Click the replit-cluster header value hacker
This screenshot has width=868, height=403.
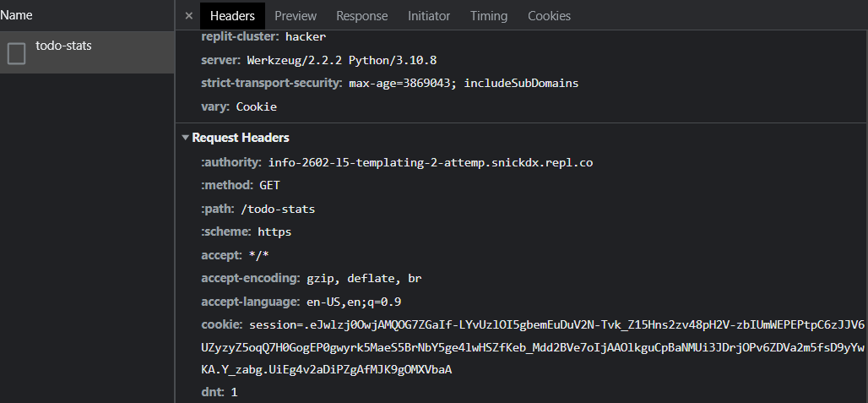[306, 37]
